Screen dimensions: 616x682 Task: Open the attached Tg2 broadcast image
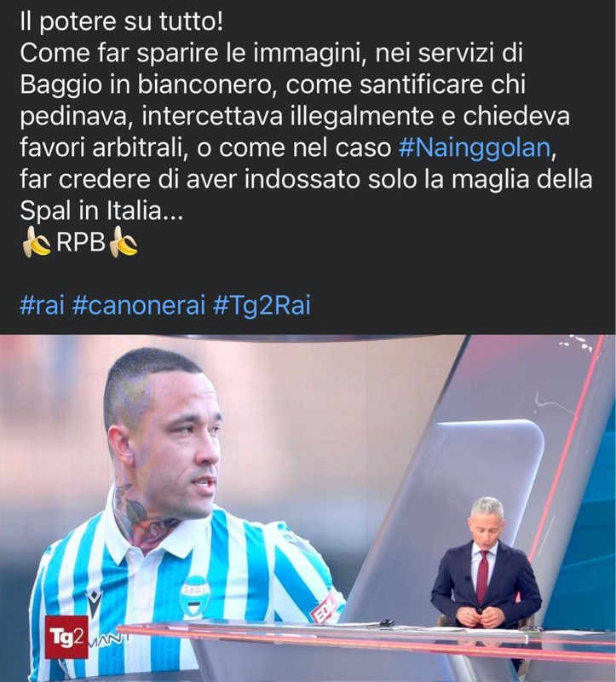click(308, 508)
